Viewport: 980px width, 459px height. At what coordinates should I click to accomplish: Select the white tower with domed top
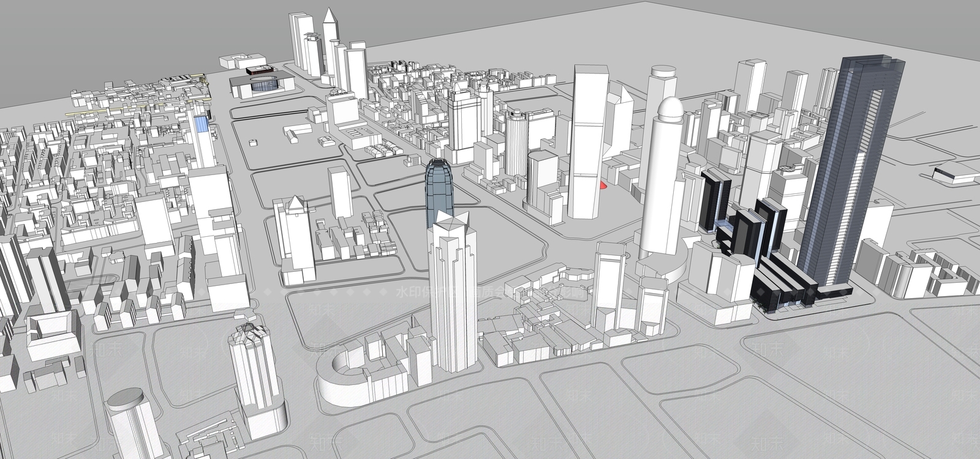[661, 177]
